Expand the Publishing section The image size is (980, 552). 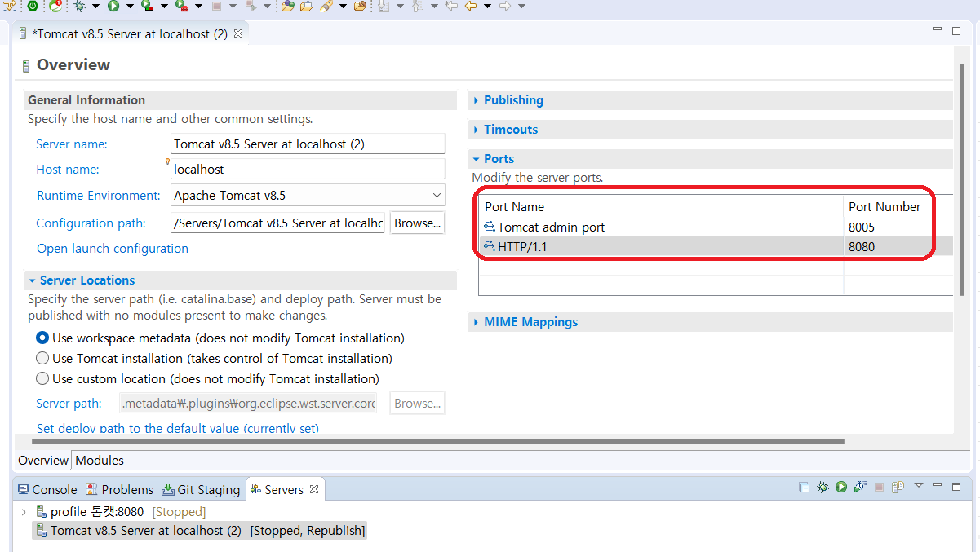click(476, 100)
